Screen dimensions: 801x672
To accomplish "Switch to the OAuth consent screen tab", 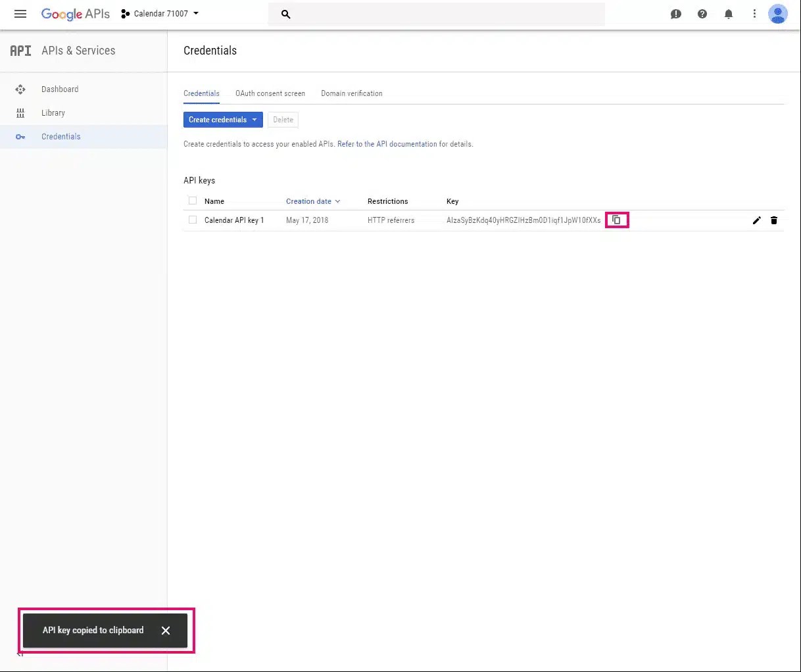I will [270, 93].
